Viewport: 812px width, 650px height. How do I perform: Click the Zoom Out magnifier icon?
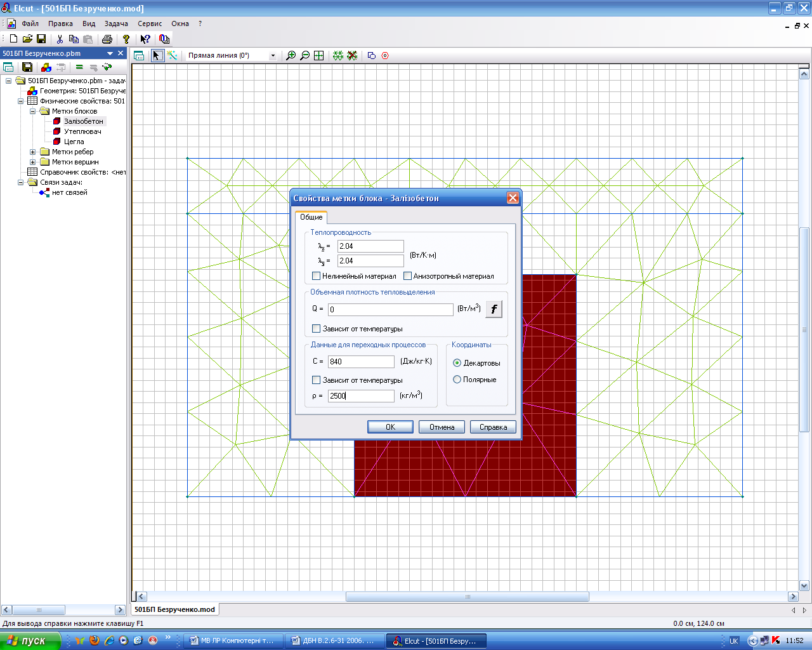(x=305, y=56)
